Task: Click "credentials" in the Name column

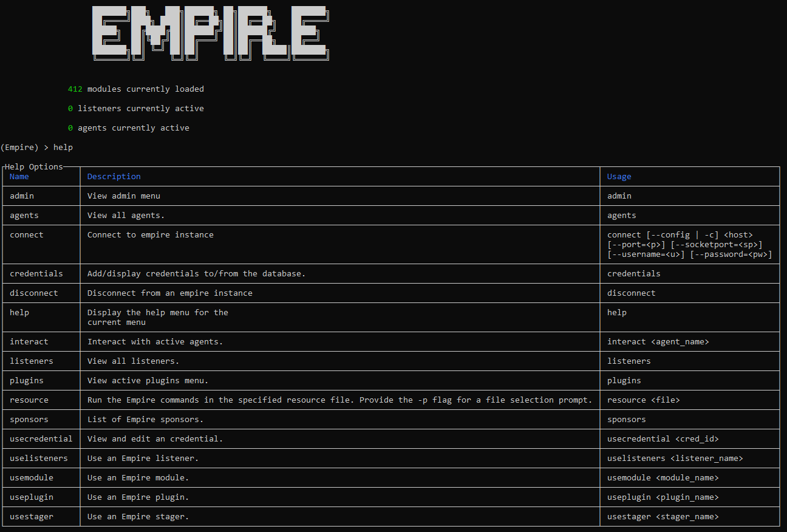Action: [36, 274]
